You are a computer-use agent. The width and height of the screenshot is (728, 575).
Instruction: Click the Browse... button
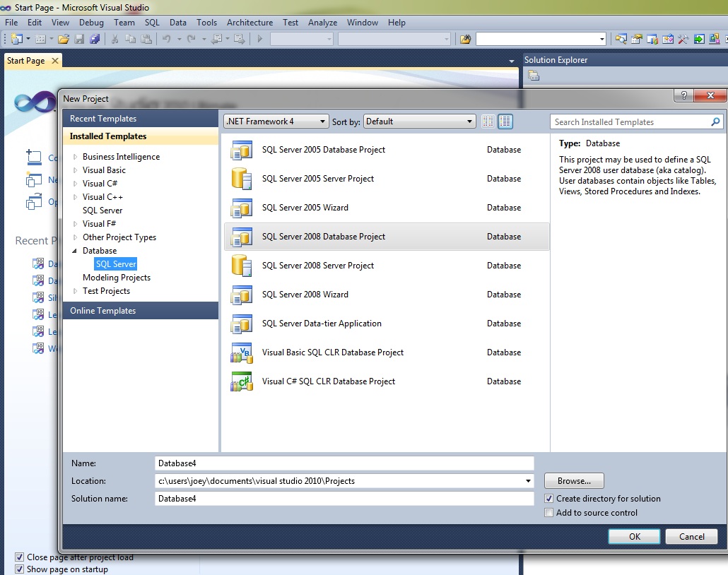tap(574, 481)
